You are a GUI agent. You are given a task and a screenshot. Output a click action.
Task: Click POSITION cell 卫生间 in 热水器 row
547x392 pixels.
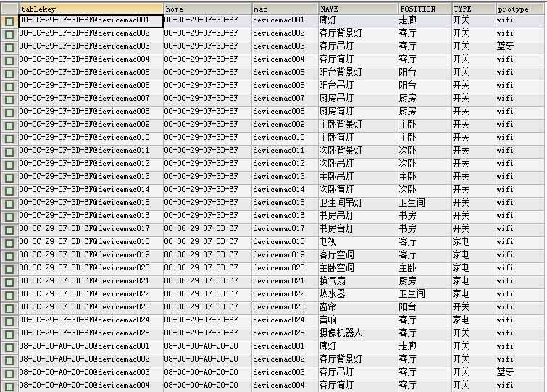425,294
